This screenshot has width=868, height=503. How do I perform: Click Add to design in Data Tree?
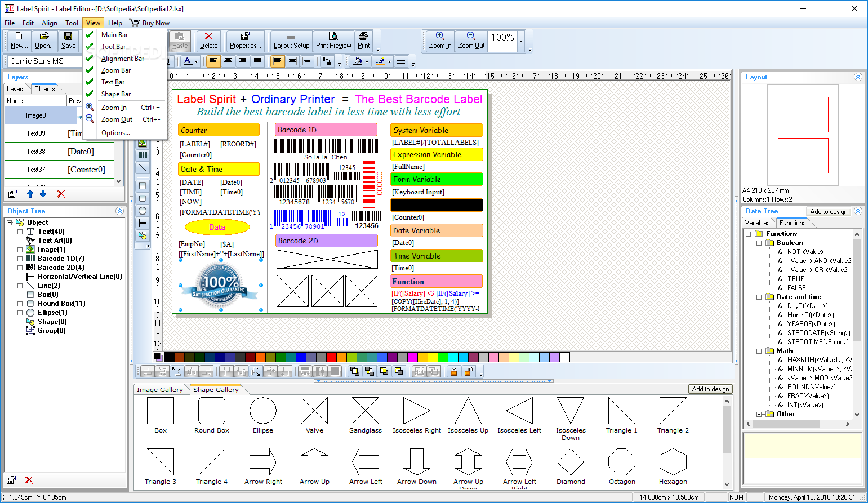point(829,211)
